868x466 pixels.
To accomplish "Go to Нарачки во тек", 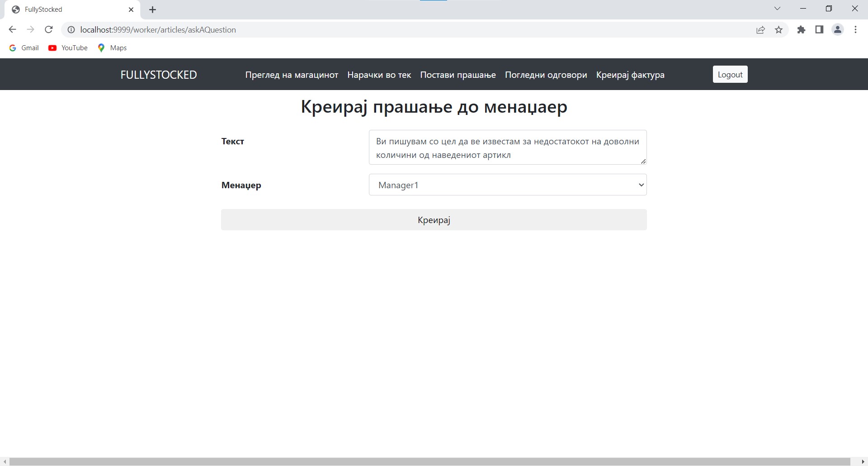I will point(379,75).
